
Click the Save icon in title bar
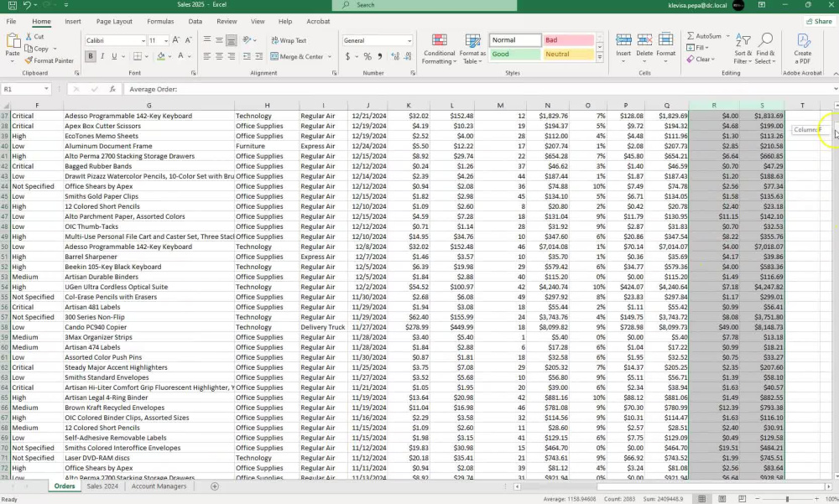[x=12, y=5]
